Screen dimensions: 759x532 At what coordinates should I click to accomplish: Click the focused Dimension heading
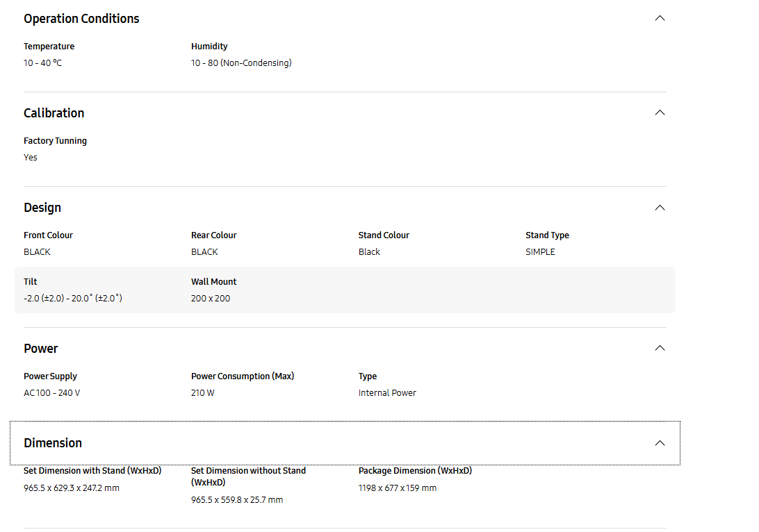point(53,443)
